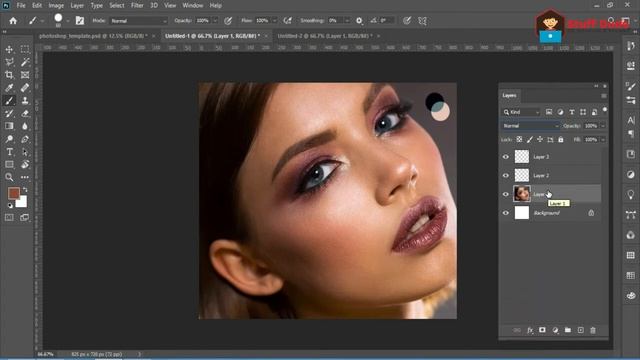This screenshot has width=640, height=360.
Task: Click the foreground color swatch
Action: (13, 193)
